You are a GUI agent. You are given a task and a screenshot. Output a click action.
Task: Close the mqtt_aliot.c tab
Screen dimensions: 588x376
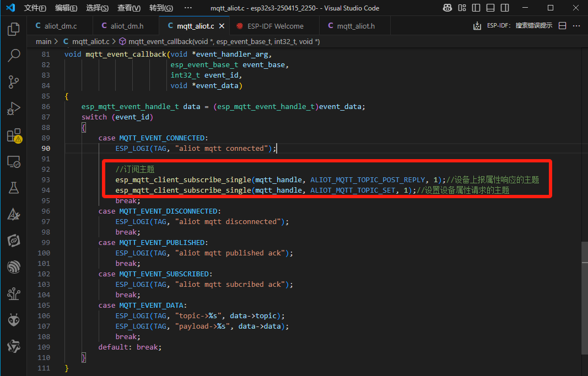coord(222,26)
